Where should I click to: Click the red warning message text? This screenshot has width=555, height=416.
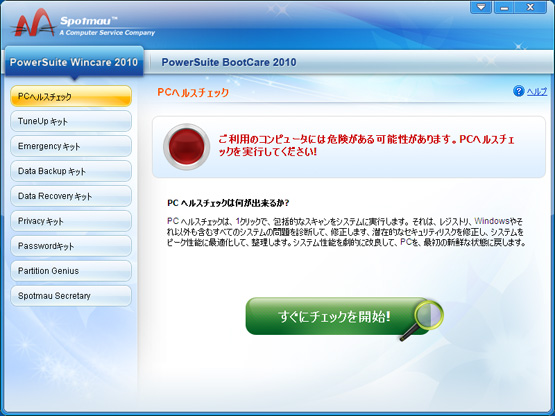[366, 145]
